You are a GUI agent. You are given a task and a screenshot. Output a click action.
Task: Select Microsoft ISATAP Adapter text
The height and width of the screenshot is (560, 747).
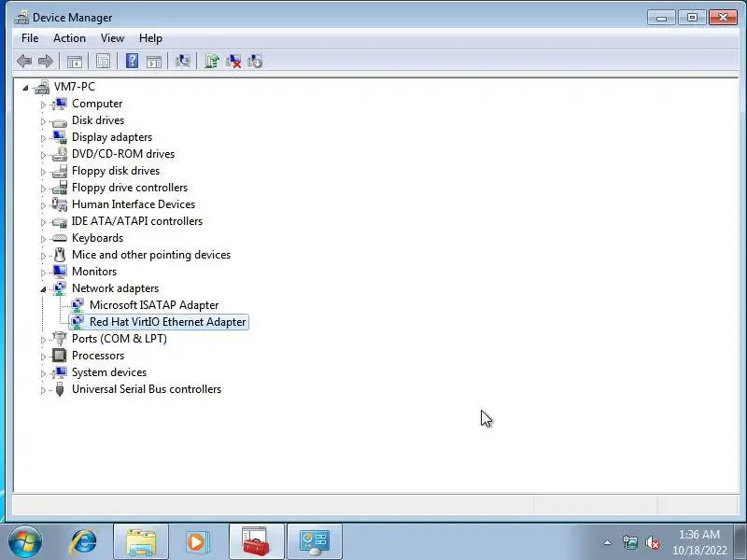pyautogui.click(x=154, y=305)
